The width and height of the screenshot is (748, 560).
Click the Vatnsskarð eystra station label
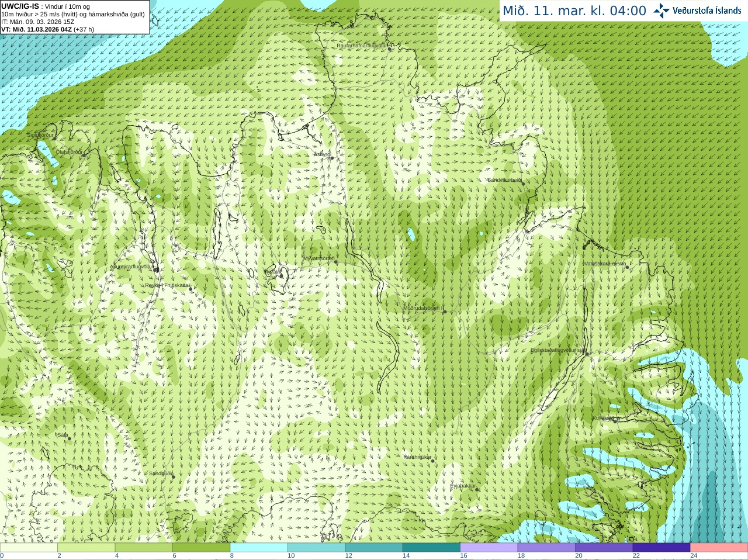[x=604, y=264]
